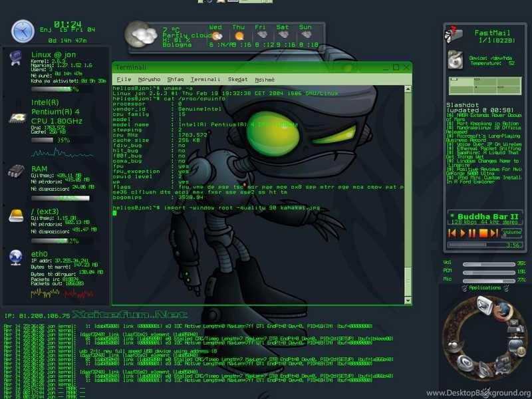Skip to the next track
532x399 pixels.
click(x=493, y=233)
